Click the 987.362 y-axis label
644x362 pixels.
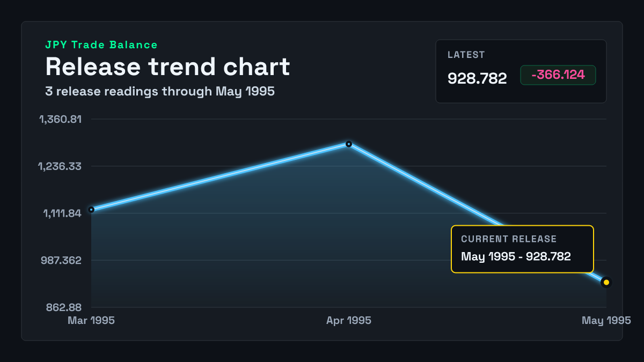61,260
